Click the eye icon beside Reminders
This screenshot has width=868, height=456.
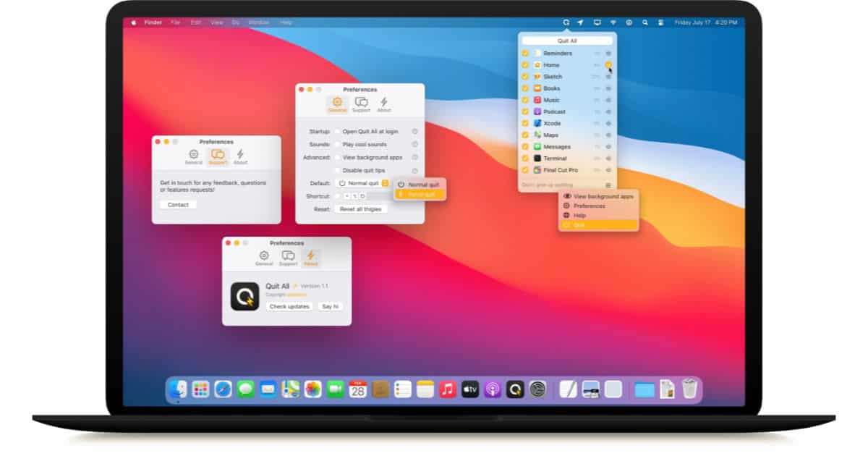608,54
